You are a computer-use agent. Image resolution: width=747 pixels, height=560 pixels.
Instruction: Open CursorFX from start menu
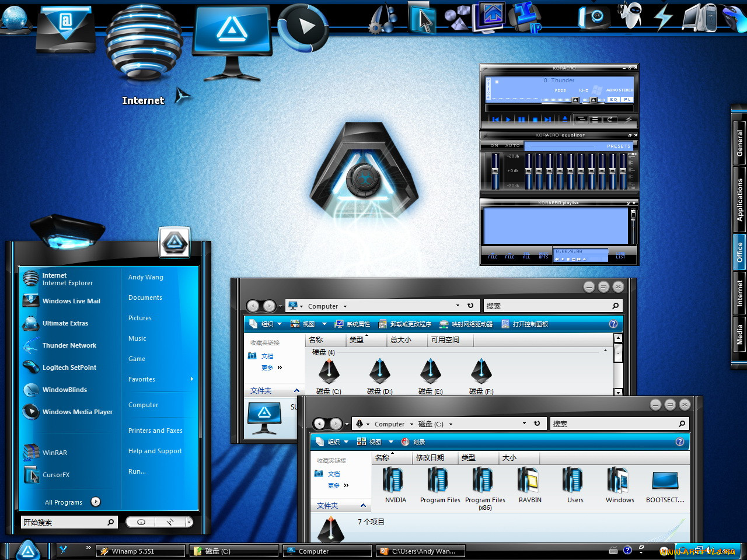pyautogui.click(x=55, y=475)
